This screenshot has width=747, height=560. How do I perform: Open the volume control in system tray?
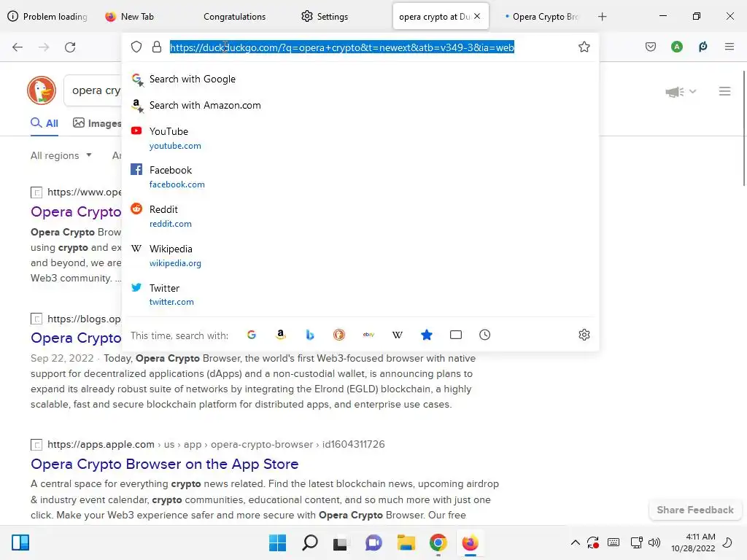click(654, 542)
